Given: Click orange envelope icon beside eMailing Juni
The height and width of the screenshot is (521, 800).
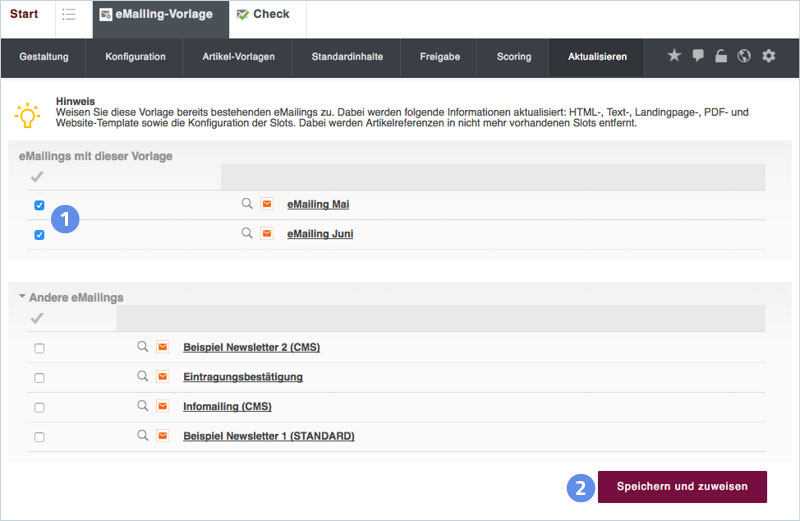Looking at the screenshot, I should 267,234.
